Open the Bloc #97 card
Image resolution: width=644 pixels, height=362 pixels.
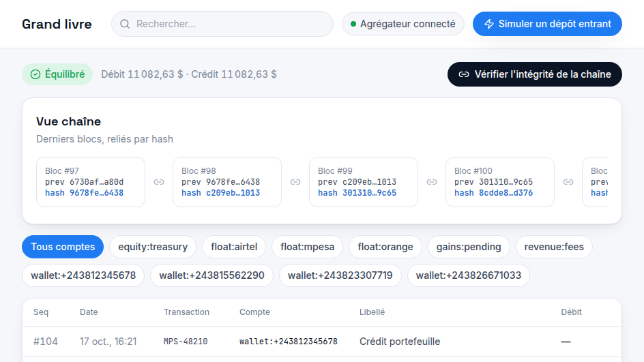click(91, 182)
